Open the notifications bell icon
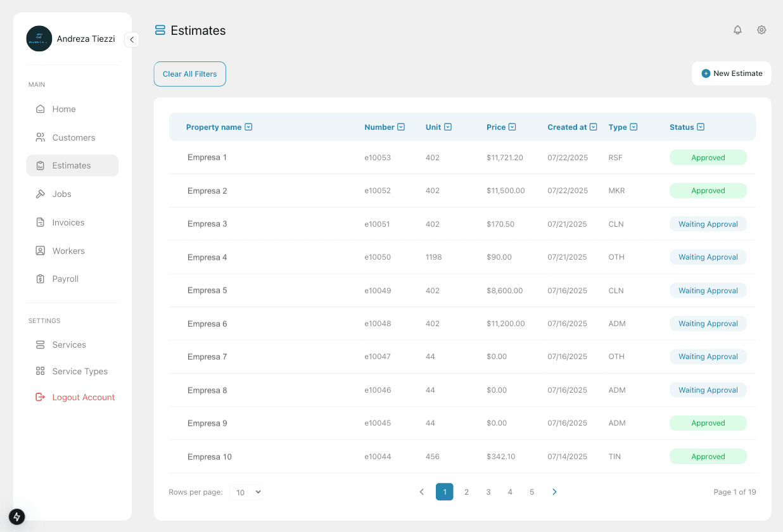Image resolution: width=783 pixels, height=532 pixels. [x=737, y=30]
